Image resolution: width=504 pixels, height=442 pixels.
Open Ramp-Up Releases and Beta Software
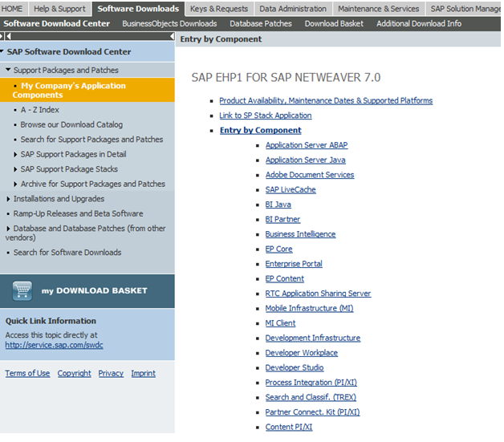point(78,213)
